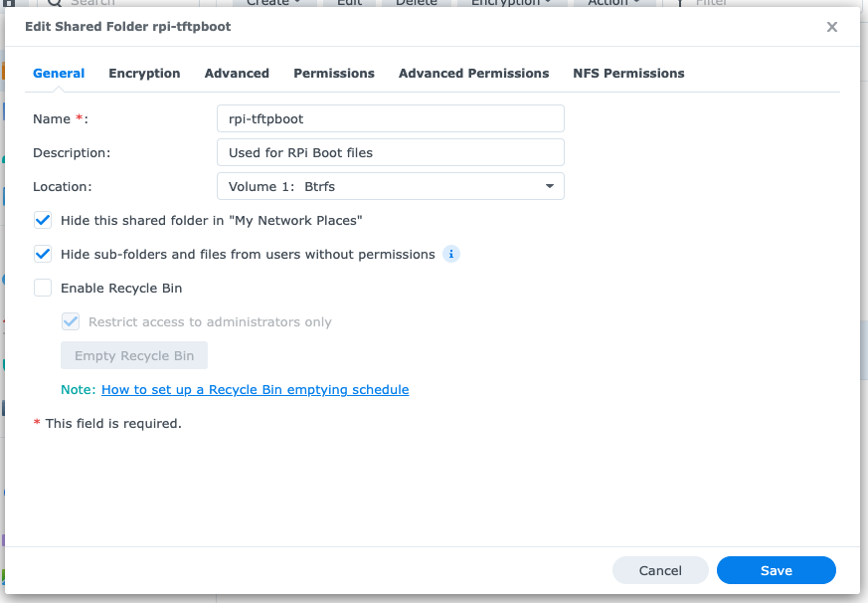Enable the Recycle Bin checkbox
Screen dimensions: 868x603
click(43, 288)
